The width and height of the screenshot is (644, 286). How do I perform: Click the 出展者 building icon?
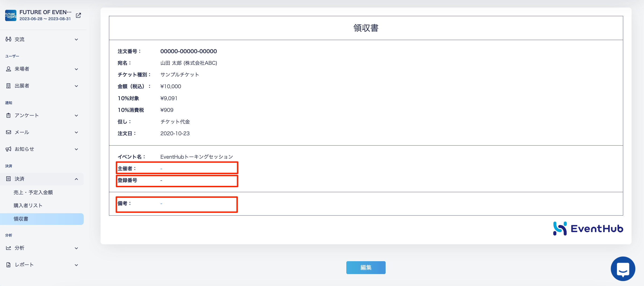(x=8, y=86)
